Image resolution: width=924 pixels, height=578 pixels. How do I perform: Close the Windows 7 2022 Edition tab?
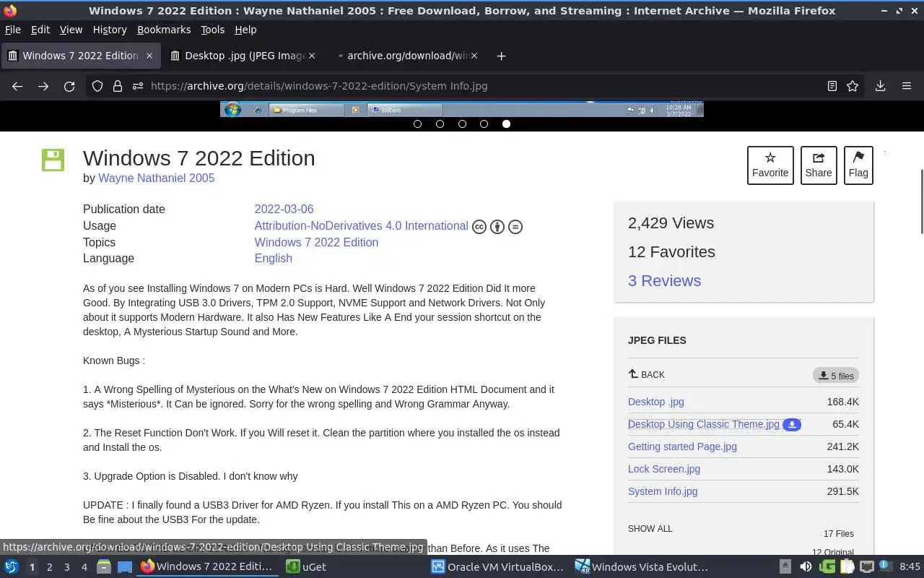click(149, 56)
